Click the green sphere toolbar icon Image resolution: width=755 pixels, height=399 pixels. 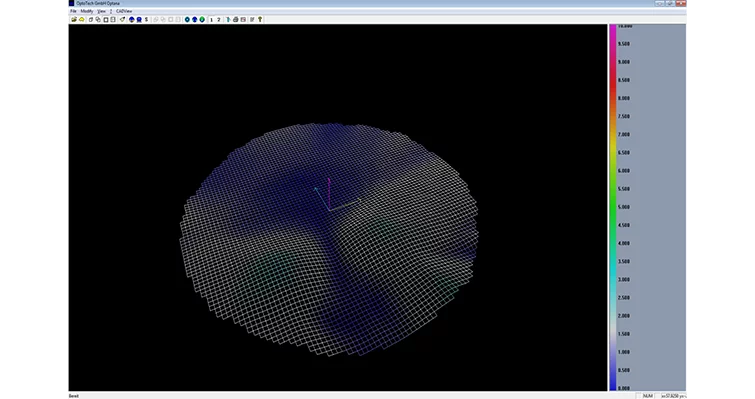[x=202, y=20]
